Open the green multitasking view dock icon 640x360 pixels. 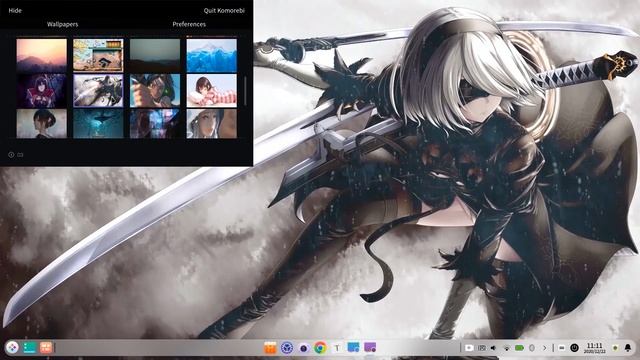tap(30, 348)
